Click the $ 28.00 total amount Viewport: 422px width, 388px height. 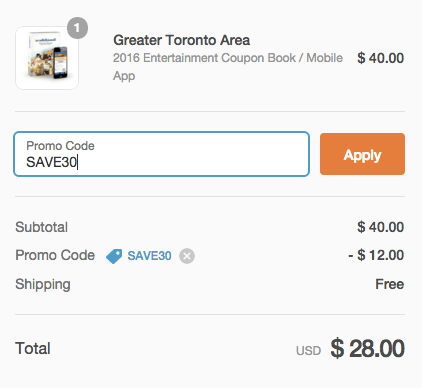pos(367,349)
